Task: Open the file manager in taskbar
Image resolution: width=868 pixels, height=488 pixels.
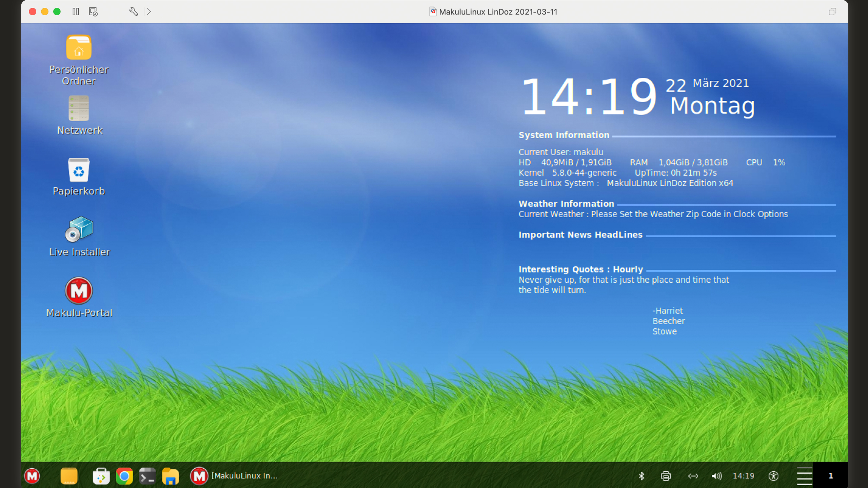Action: [170, 476]
